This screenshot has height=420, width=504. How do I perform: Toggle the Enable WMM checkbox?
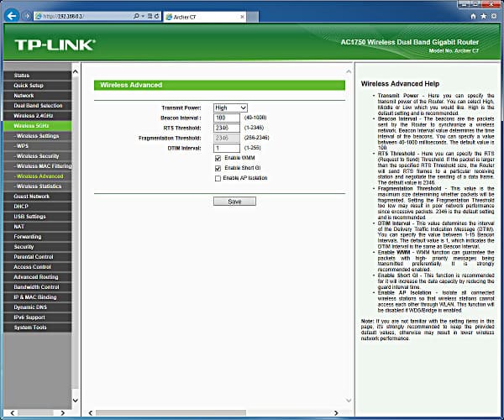(x=218, y=158)
